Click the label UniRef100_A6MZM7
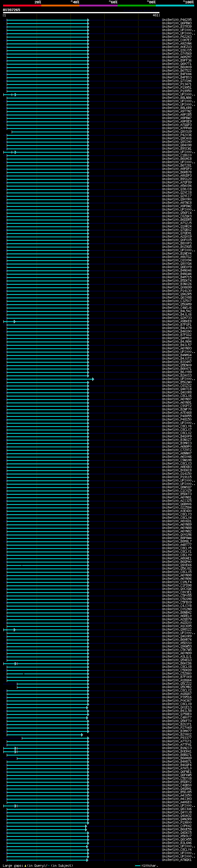The height and width of the screenshot is (868, 197). point(177,57)
